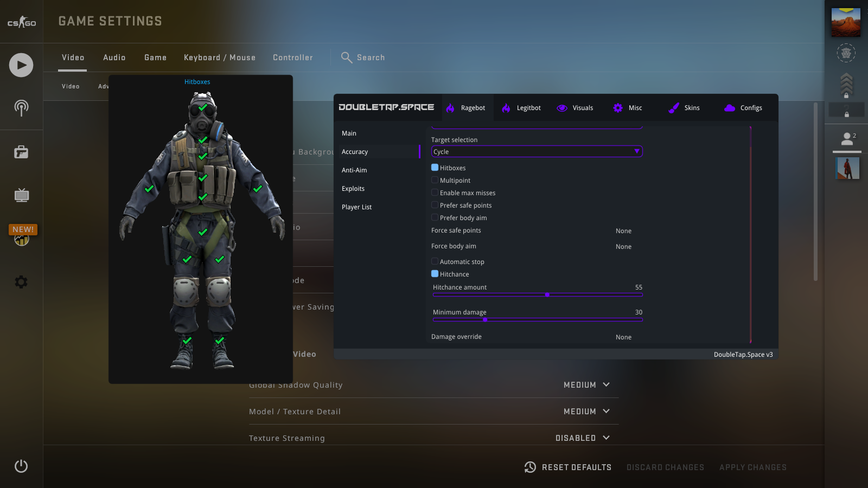
Task: Open Force body aim None selector
Action: 623,247
